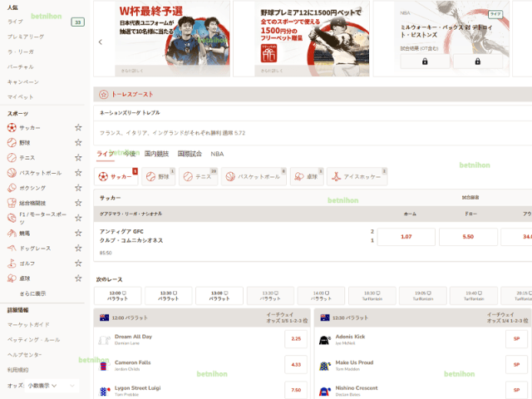Screen dimensions: 532x399
Task: Select the 国際試合 tab
Action: click(190, 154)
